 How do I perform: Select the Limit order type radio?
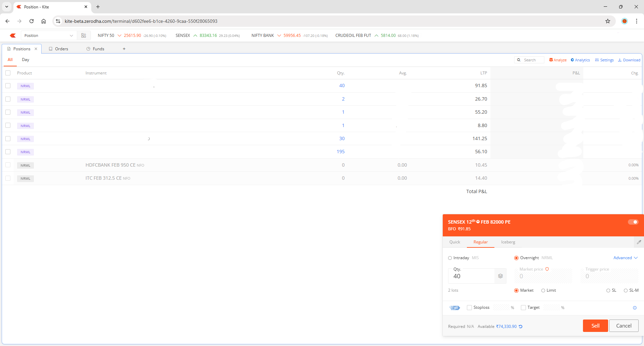[x=543, y=291]
